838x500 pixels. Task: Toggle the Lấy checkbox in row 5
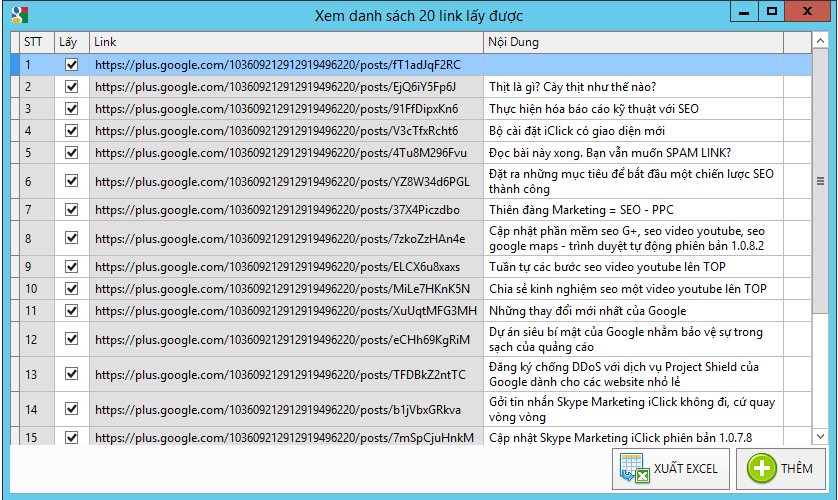71,153
